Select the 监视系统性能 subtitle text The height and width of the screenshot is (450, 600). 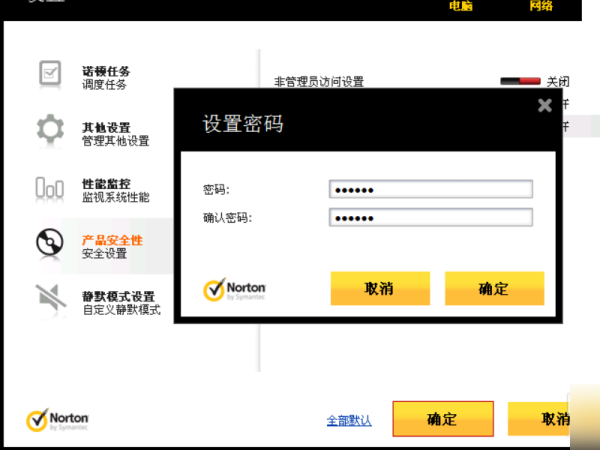(115, 197)
